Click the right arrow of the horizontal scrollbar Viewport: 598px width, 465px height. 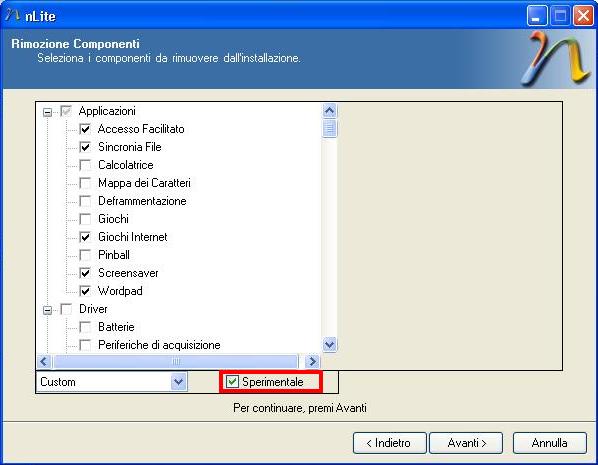click(x=312, y=361)
